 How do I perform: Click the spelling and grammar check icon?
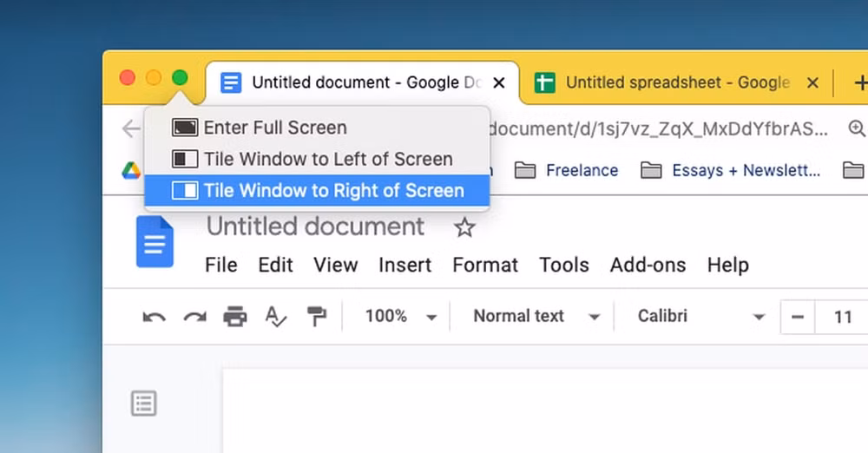(276, 316)
